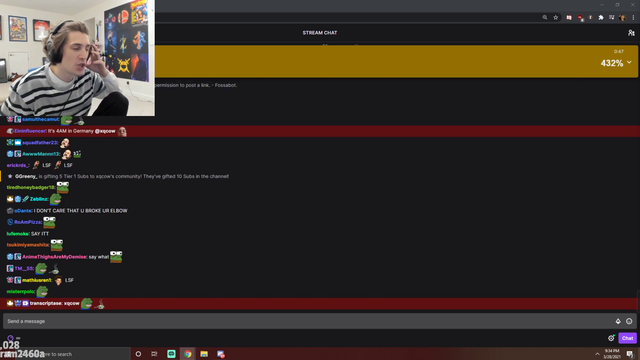The image size is (640, 360).
Task: Click the webcam overlay thumbnail
Action: tap(77, 58)
